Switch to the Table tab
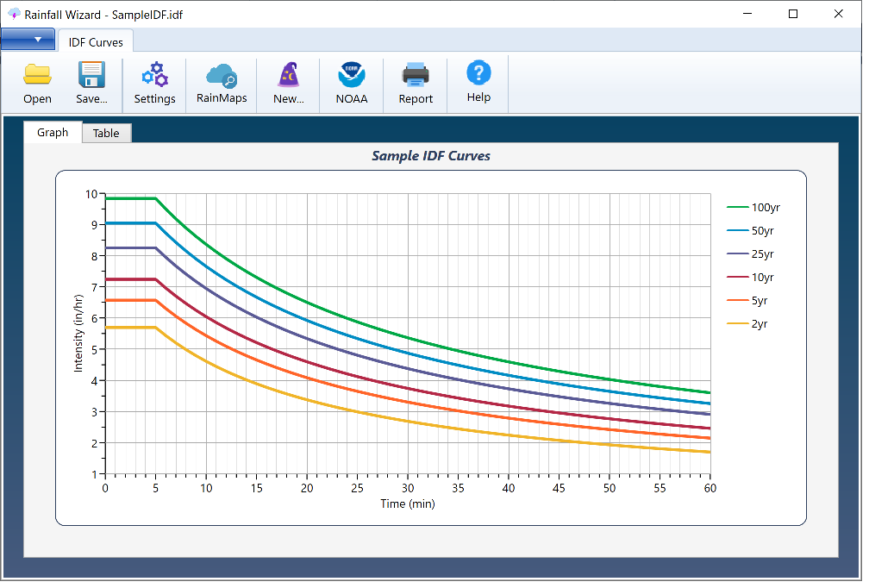 point(106,134)
